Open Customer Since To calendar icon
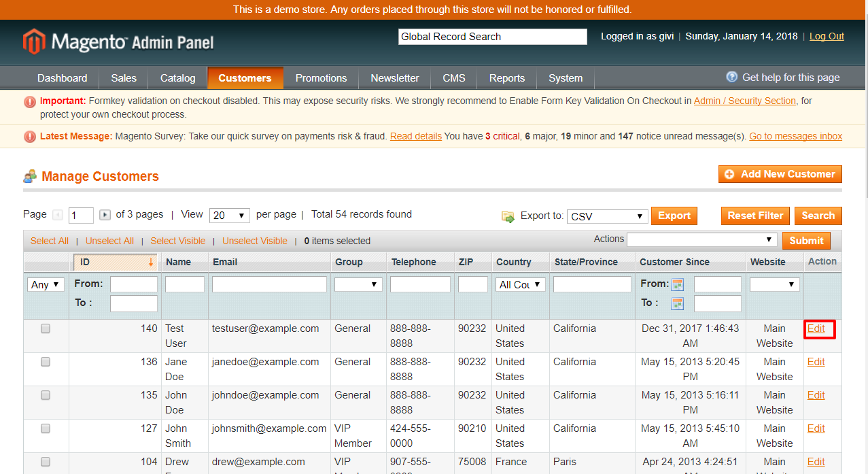Viewport: 868px width, 474px height. tap(677, 303)
